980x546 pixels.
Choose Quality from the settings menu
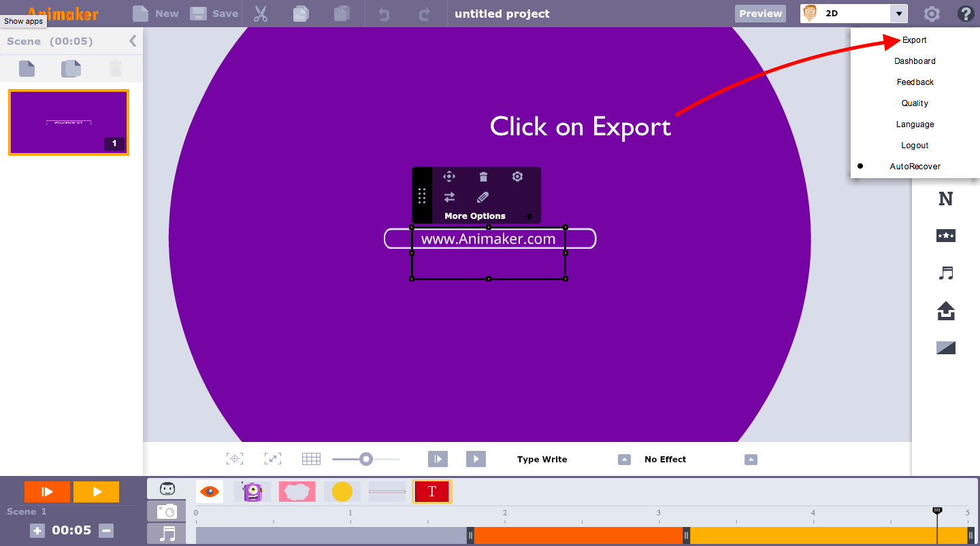pos(915,103)
